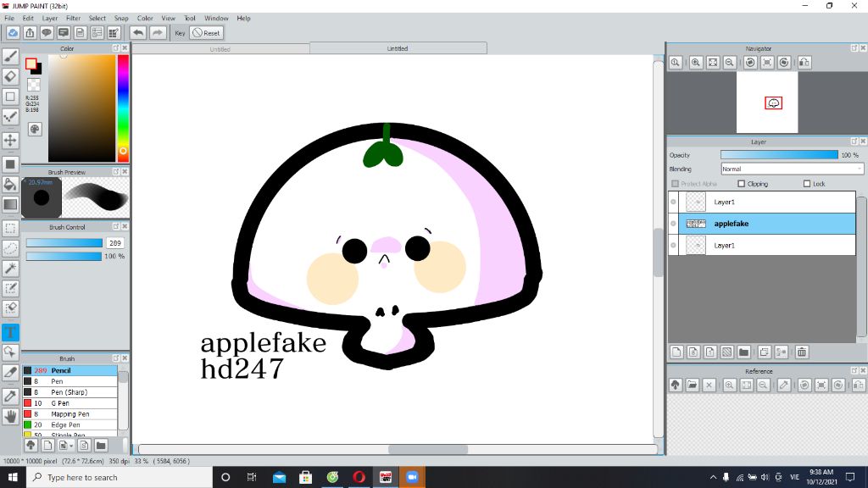The height and width of the screenshot is (488, 868).
Task: Flip canvas view in Navigator
Action: [x=804, y=63]
